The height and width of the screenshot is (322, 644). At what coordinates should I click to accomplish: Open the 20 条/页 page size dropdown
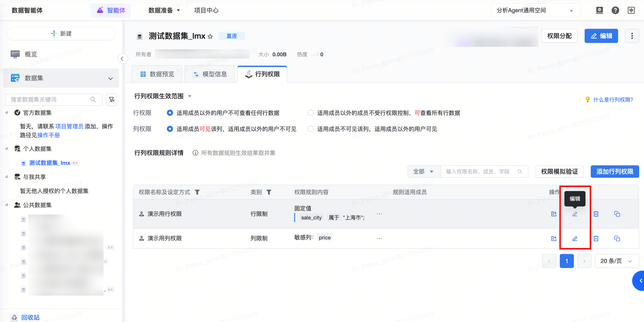click(x=616, y=261)
